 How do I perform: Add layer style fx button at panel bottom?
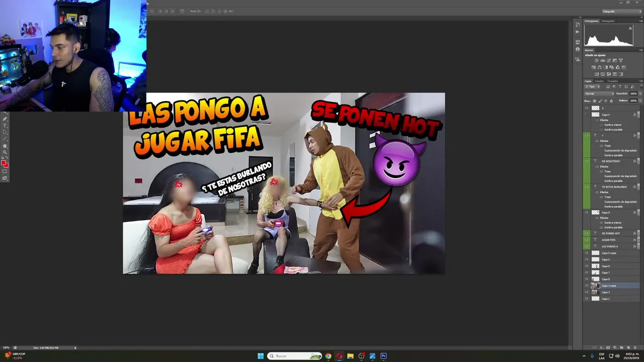pyautogui.click(x=601, y=347)
